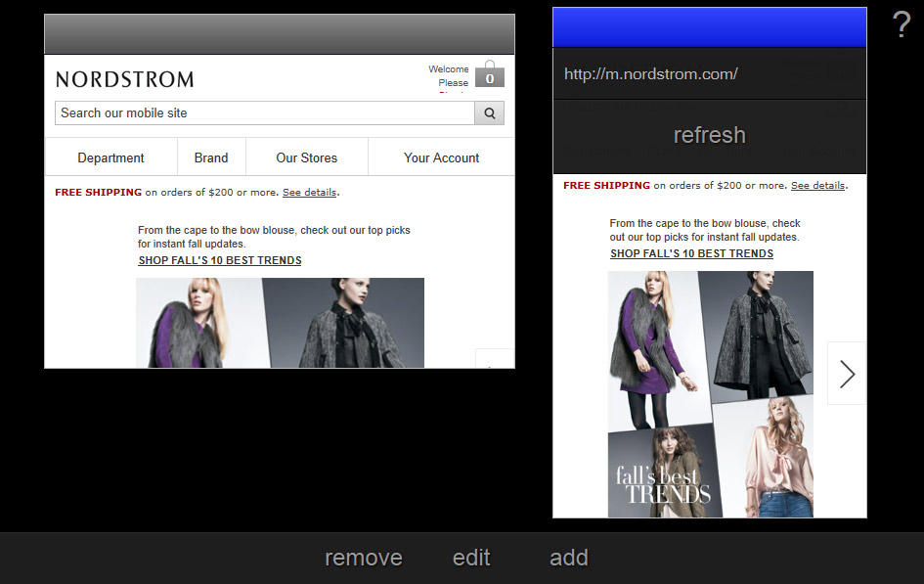Screen dimensions: 924x584
Task: Click the Welcome text near the shopping bag
Action: coord(449,68)
